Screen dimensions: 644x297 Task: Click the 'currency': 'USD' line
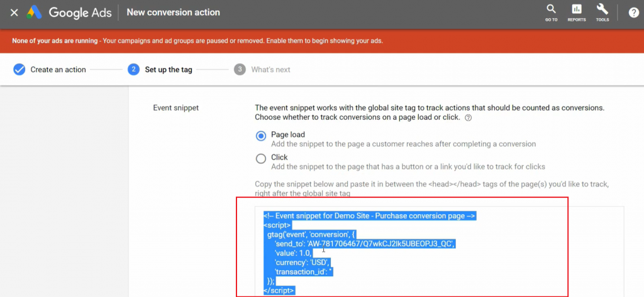coord(303,262)
